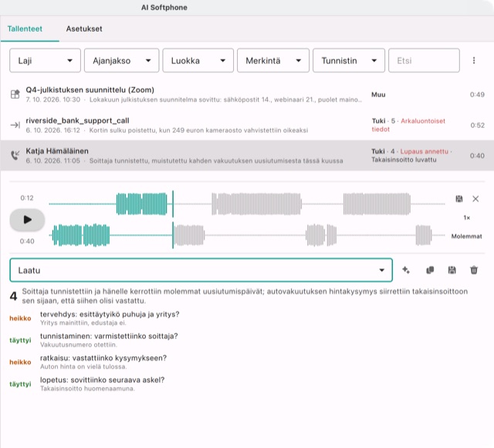Click the quality score 4
Viewport: 494px width, 448px height.
[x=13, y=296]
